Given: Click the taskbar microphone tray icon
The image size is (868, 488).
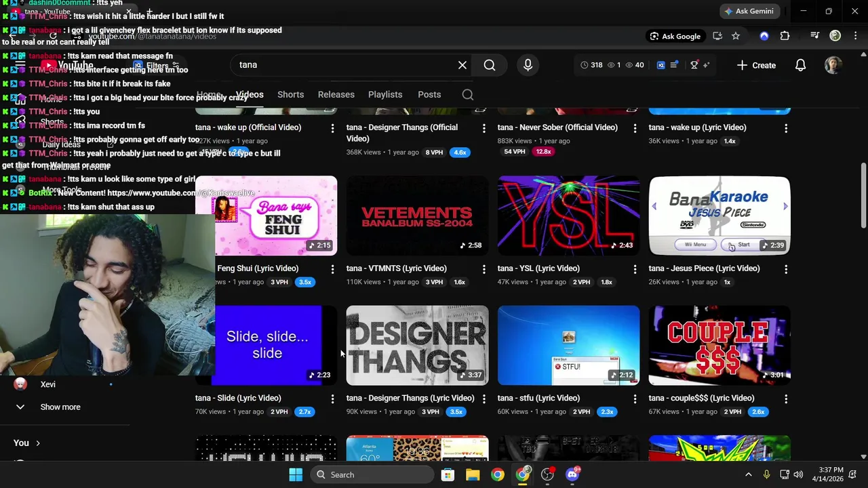Looking at the screenshot, I should [x=766, y=474].
